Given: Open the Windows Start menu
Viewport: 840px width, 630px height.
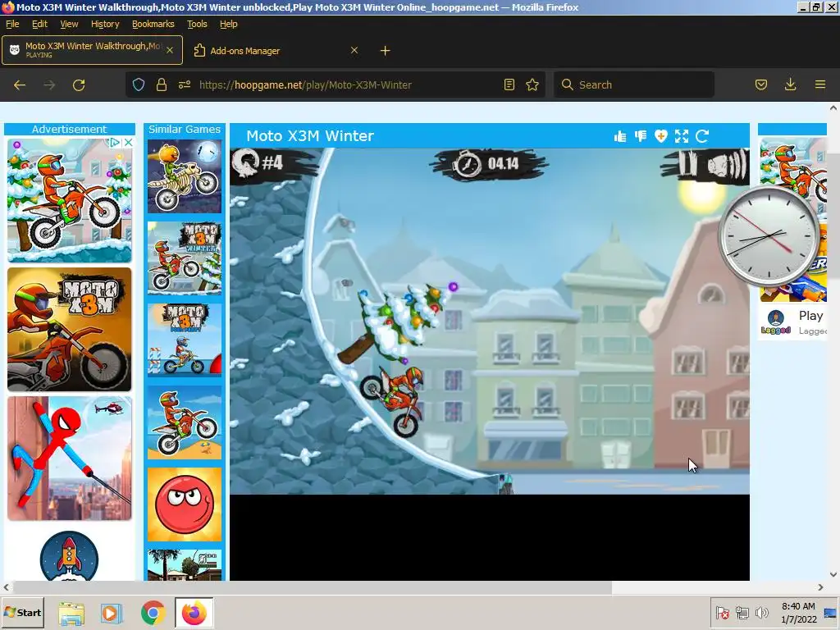Looking at the screenshot, I should point(22,613).
